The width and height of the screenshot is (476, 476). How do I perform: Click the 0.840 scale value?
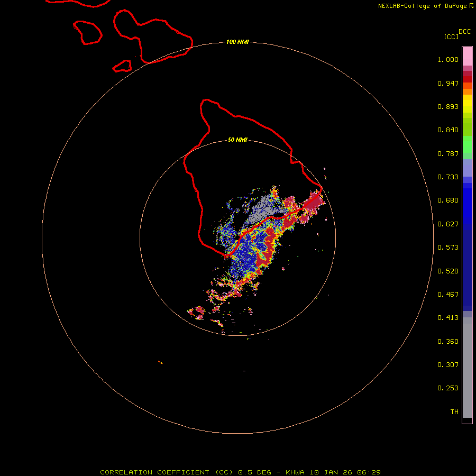(448, 130)
